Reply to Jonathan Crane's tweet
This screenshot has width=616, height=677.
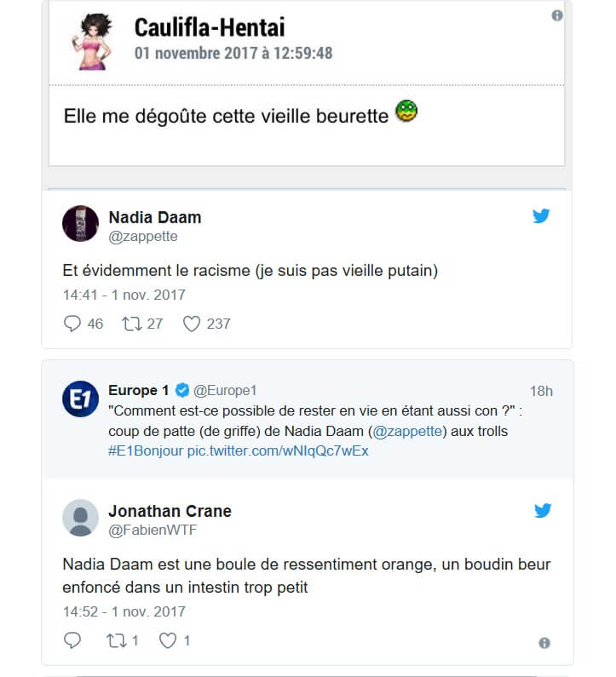(x=73, y=640)
